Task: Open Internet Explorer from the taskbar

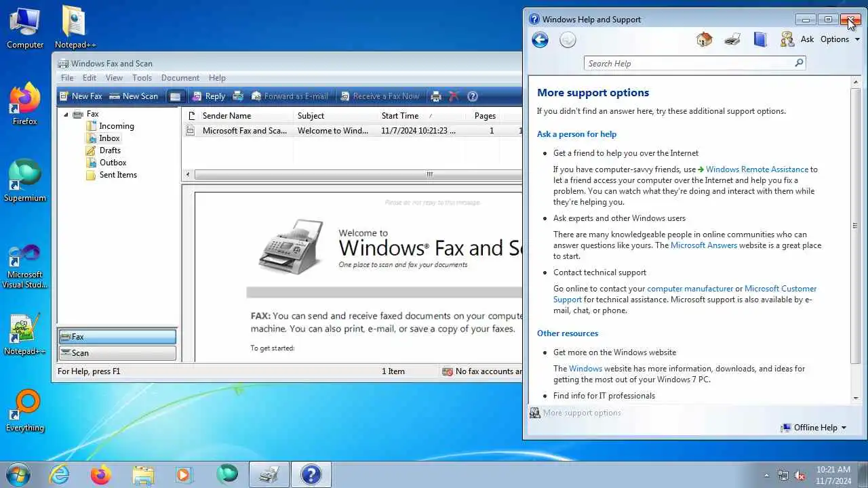Action: [x=60, y=474]
